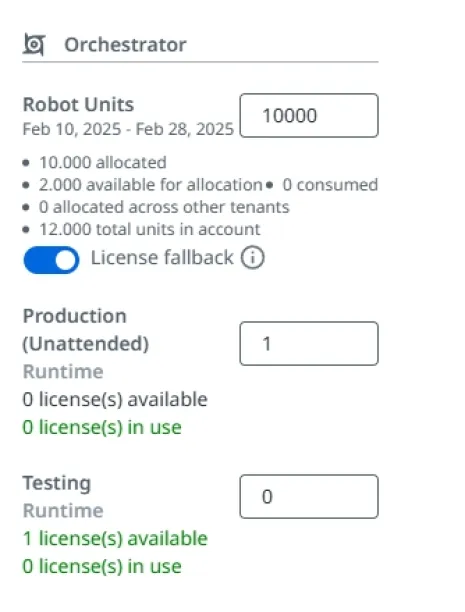Disable the License fallback toggle
This screenshot has width=465, height=612.
click(51, 260)
